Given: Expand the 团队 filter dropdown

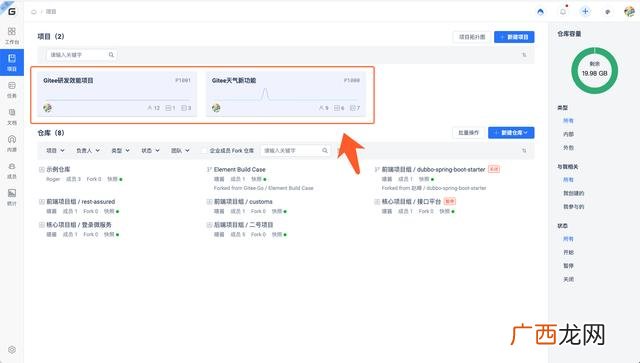Looking at the screenshot, I should tap(180, 151).
